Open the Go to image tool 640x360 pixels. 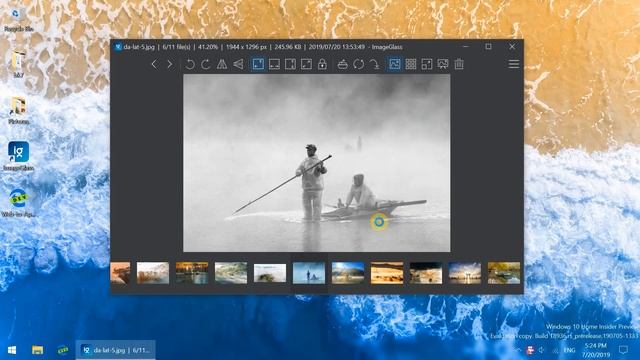pyautogui.click(x=375, y=64)
